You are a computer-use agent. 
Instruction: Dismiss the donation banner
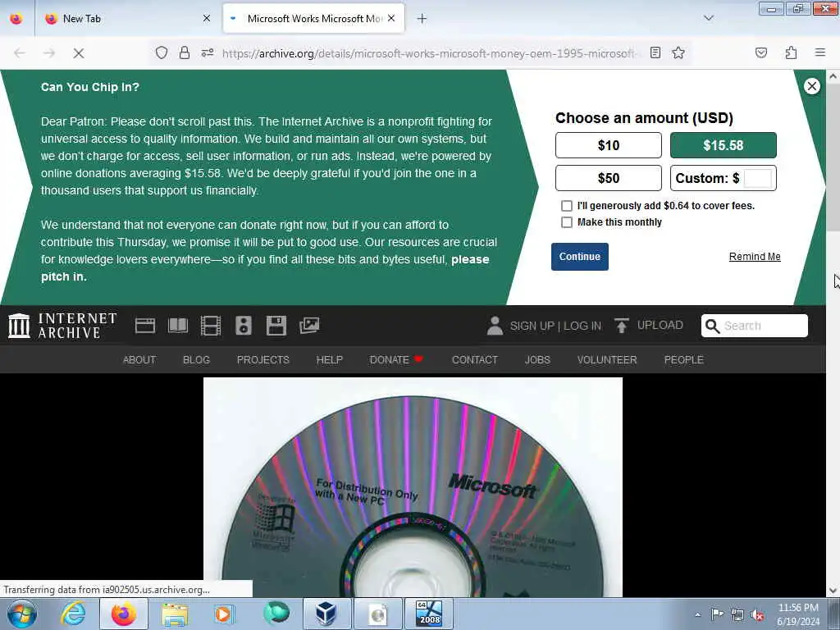click(x=811, y=86)
